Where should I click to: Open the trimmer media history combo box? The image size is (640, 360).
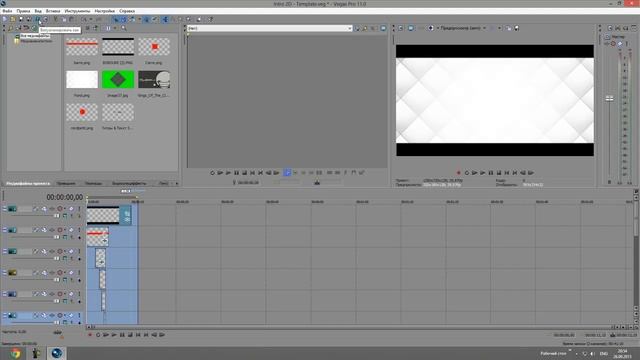(270, 28)
